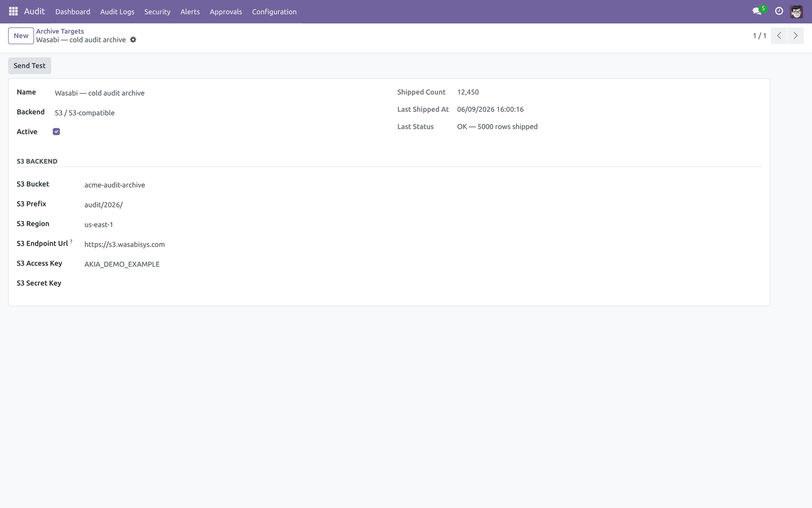Click the 1 / 1 pager counter

pyautogui.click(x=759, y=36)
